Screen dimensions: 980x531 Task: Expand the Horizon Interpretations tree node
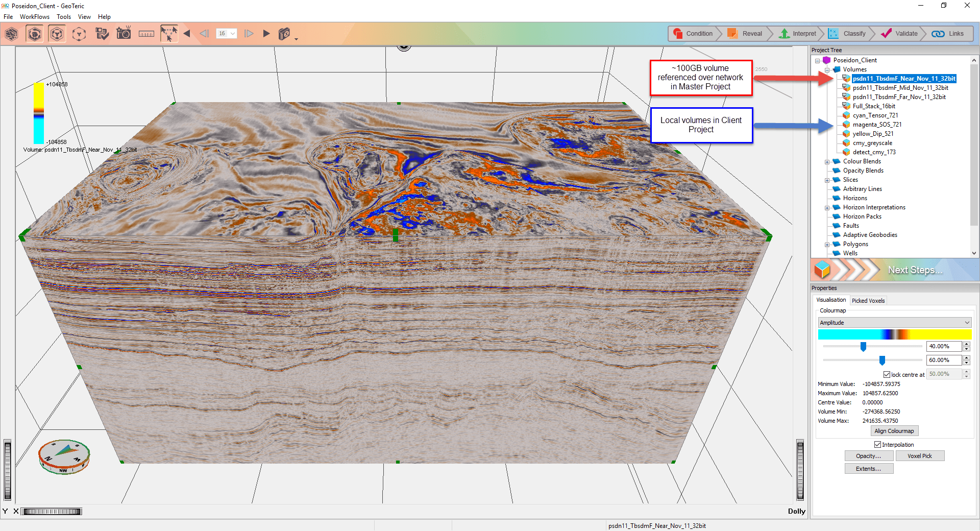tap(828, 207)
